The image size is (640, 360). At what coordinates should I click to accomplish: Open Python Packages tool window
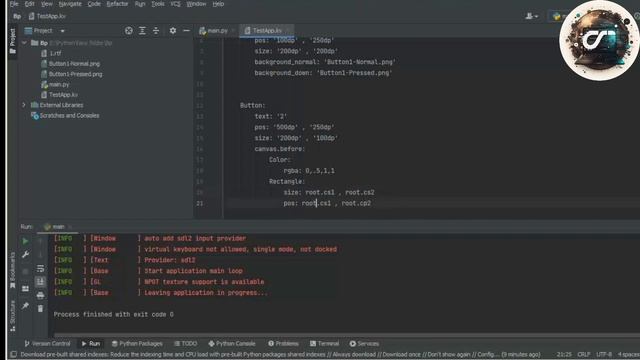(137, 344)
